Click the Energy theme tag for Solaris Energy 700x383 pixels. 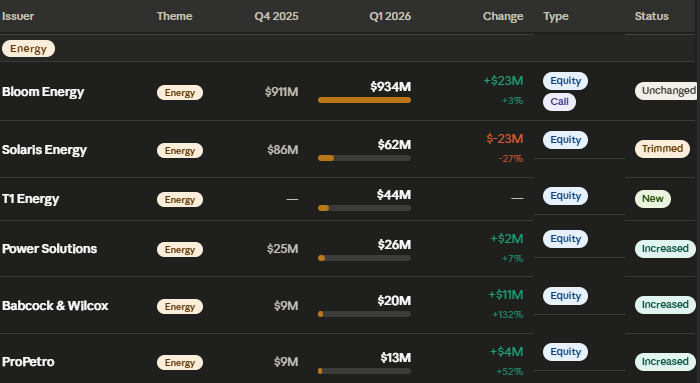[x=180, y=150]
